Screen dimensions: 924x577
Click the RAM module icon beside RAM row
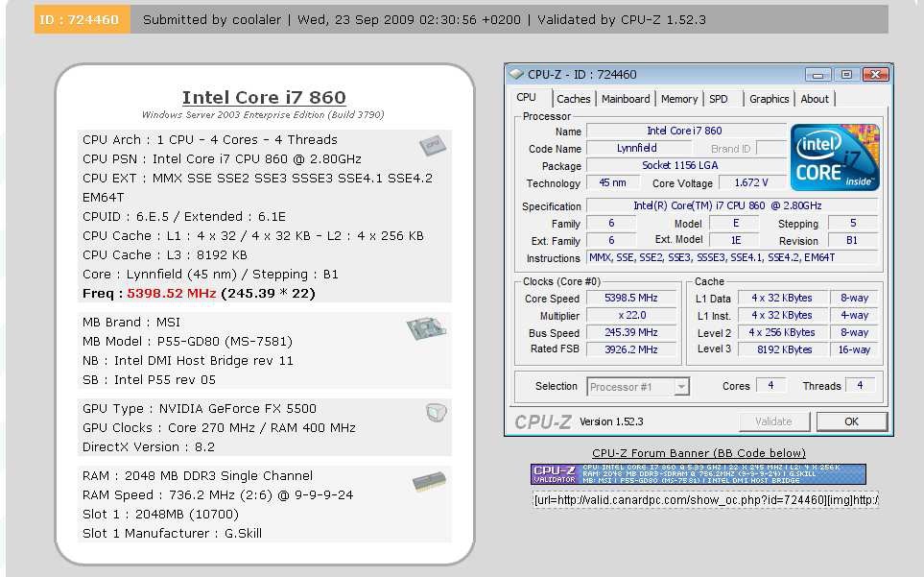[x=429, y=482]
